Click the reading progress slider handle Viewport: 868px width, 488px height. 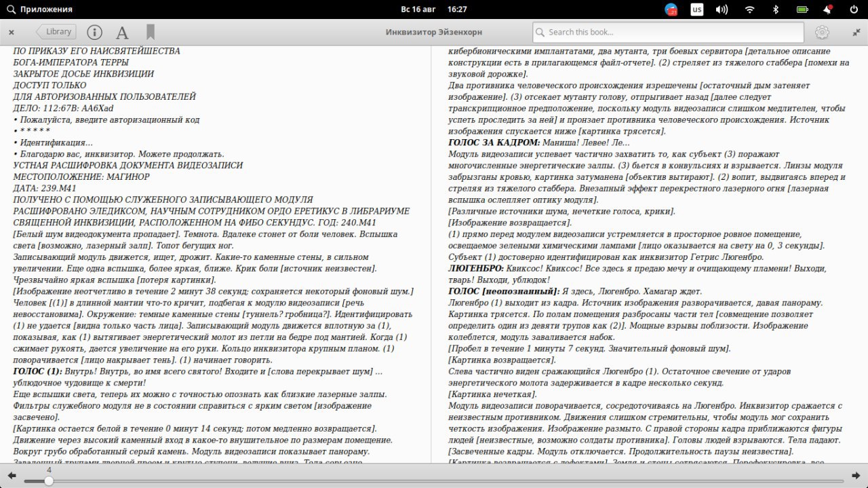49,481
